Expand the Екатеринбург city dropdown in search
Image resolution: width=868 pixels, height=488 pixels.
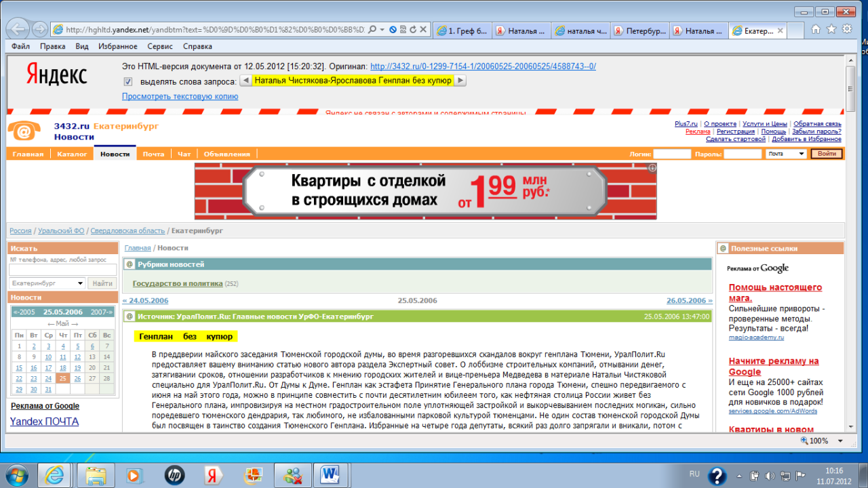tap(81, 283)
